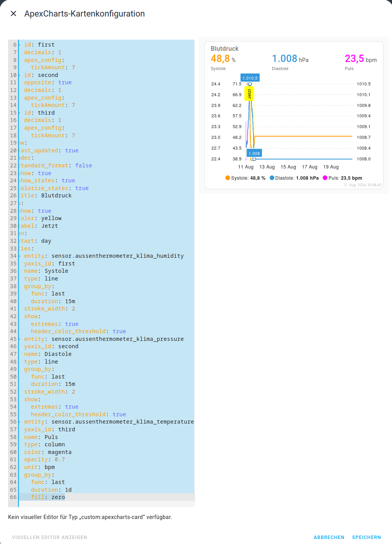Screen dimensions: 392x544
Task: Toggle Puls series via legend text
Action: (x=345, y=178)
